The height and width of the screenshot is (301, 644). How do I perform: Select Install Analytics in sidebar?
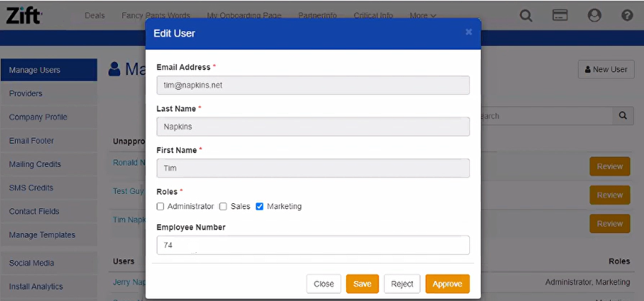pos(48,287)
